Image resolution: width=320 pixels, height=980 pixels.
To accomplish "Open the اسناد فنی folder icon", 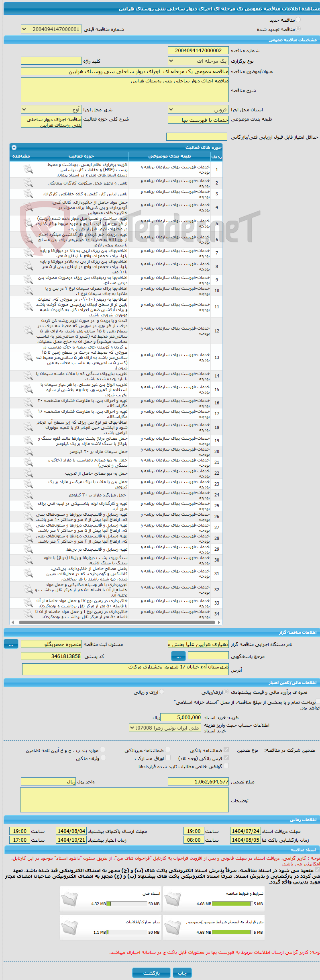I will [69, 899].
